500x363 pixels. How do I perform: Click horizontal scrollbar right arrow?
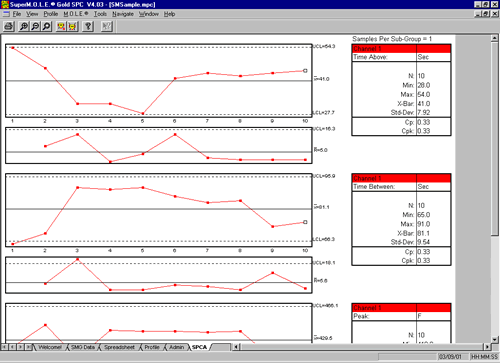point(487,347)
